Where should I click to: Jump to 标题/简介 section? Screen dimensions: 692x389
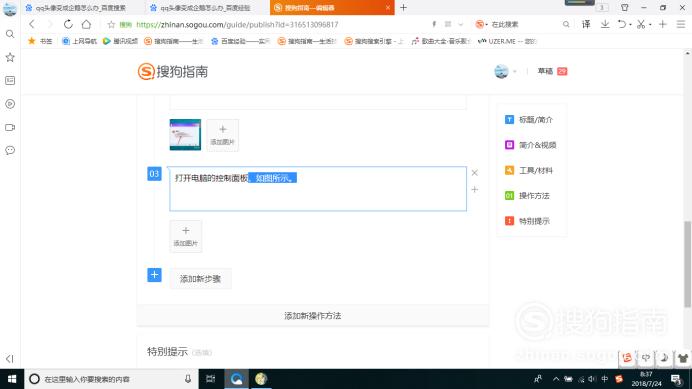(x=529, y=120)
